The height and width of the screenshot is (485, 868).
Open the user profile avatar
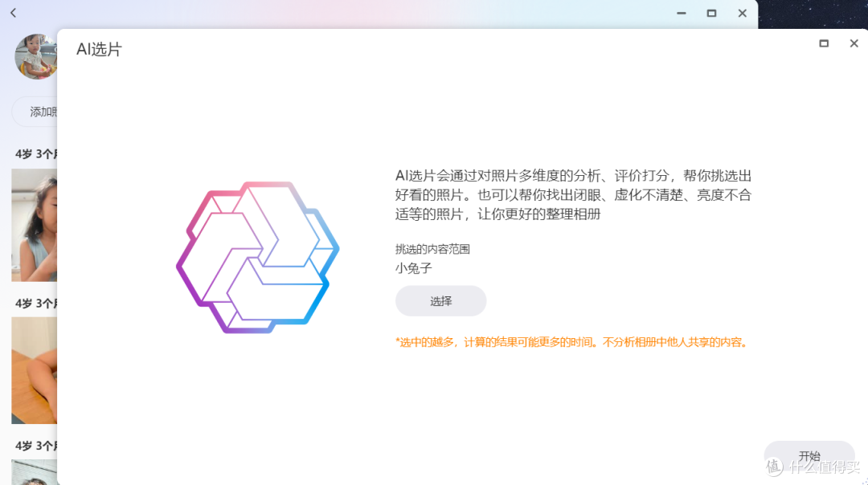pos(34,57)
